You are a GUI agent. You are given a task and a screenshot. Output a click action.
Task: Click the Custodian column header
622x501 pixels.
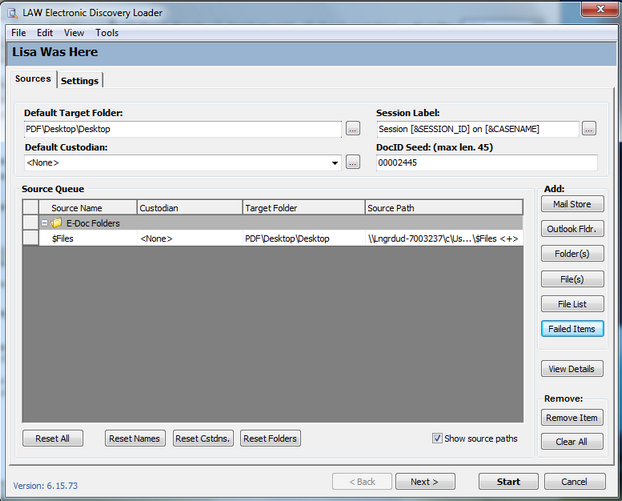click(x=190, y=208)
